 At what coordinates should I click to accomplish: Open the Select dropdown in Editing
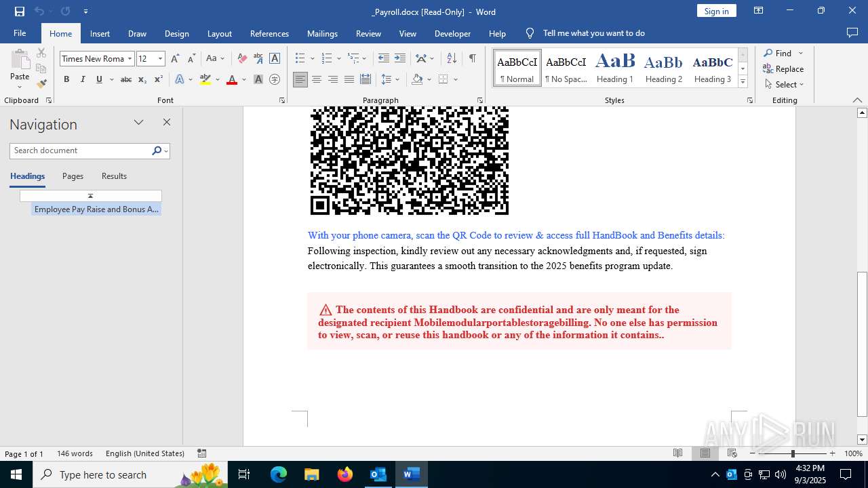(x=785, y=85)
